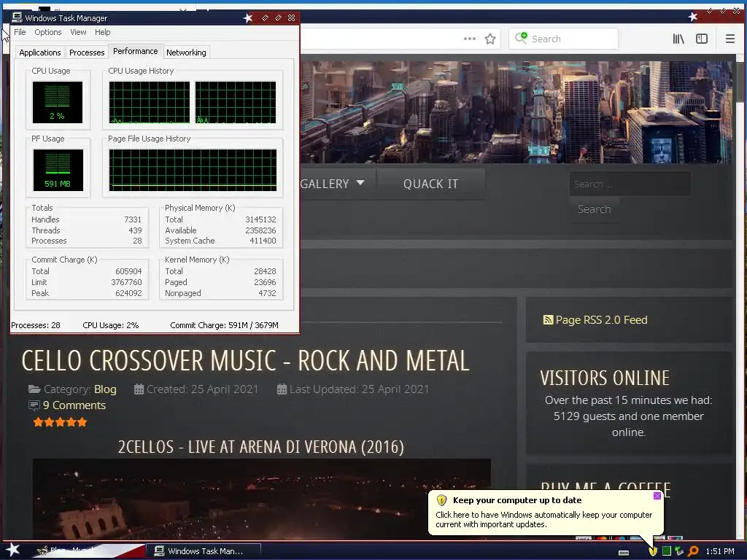This screenshot has width=747, height=560.
Task: Switch to the Applications tab
Action: point(40,52)
